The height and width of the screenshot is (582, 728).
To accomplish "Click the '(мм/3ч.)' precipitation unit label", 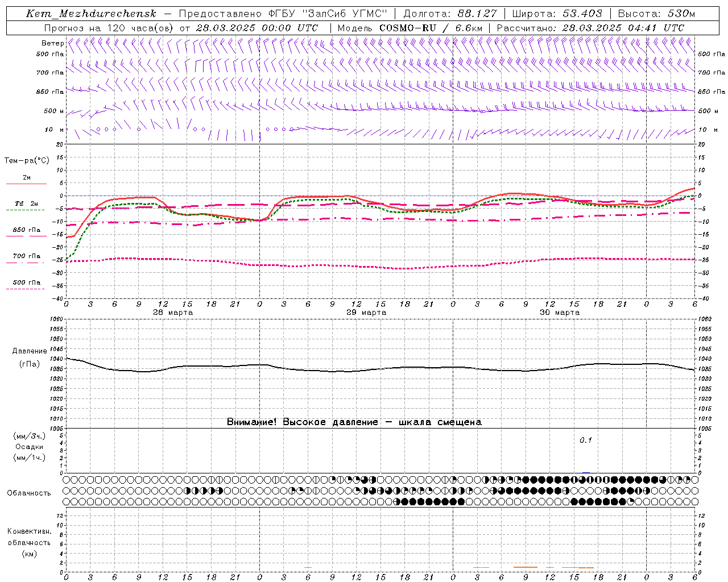I will pyautogui.click(x=29, y=436).
